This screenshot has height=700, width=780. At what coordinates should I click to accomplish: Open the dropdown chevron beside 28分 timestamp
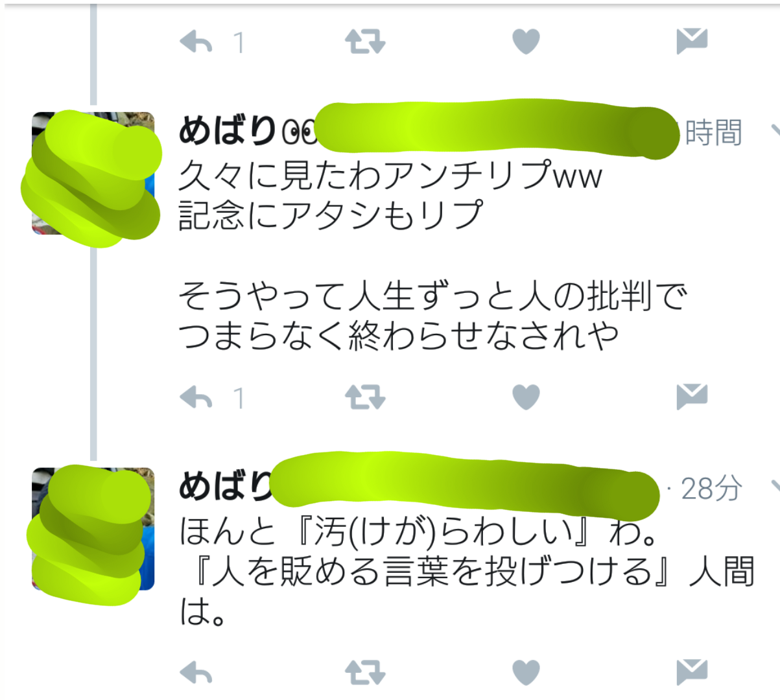pos(775,486)
